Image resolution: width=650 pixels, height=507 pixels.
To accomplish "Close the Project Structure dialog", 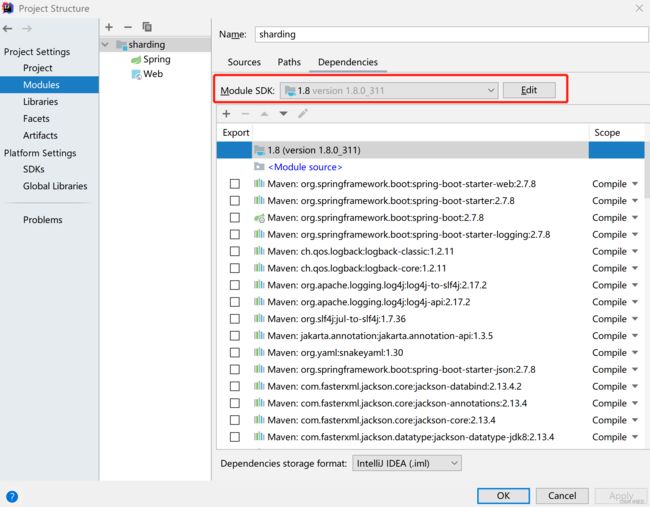I will pos(639,8).
